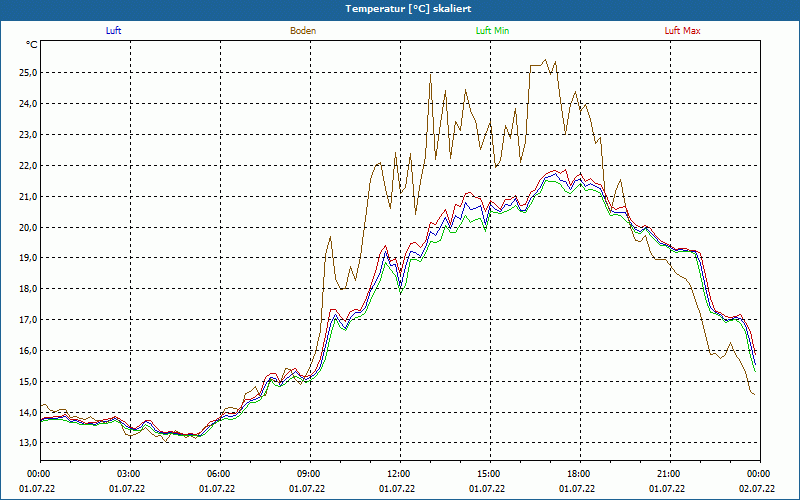Screen dimensions: 800x500
Task: Click the 22,0 y-axis value
Action: pos(29,166)
